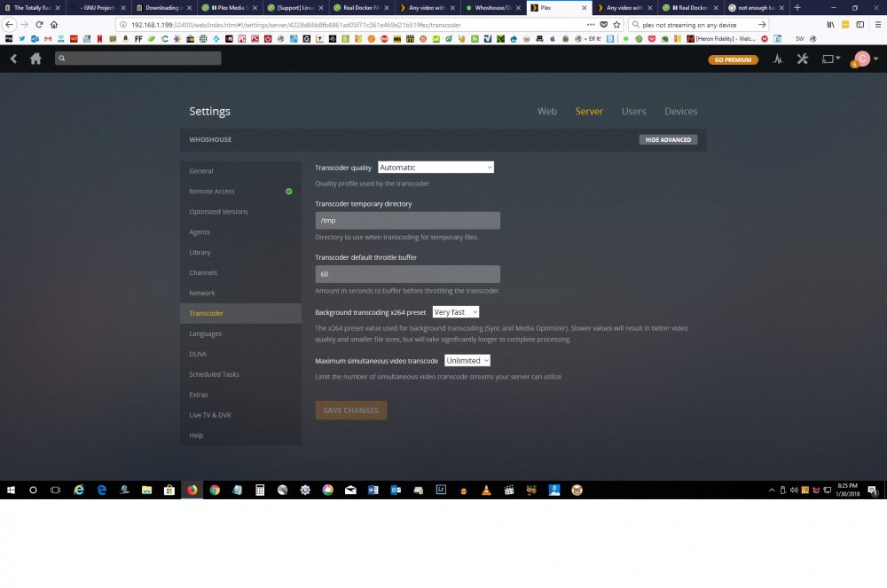
Task: Click the GO PREMIUM button
Action: tap(733, 59)
